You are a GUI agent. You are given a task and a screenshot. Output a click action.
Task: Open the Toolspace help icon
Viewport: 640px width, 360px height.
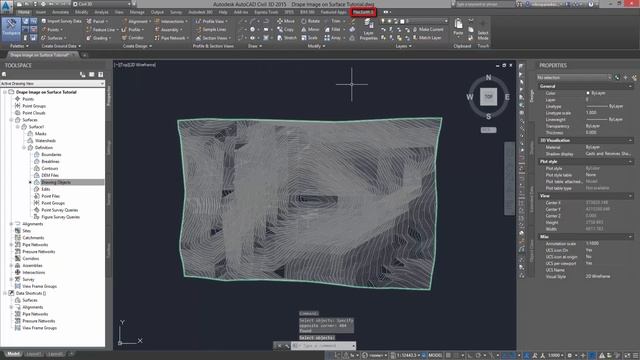tap(100, 75)
